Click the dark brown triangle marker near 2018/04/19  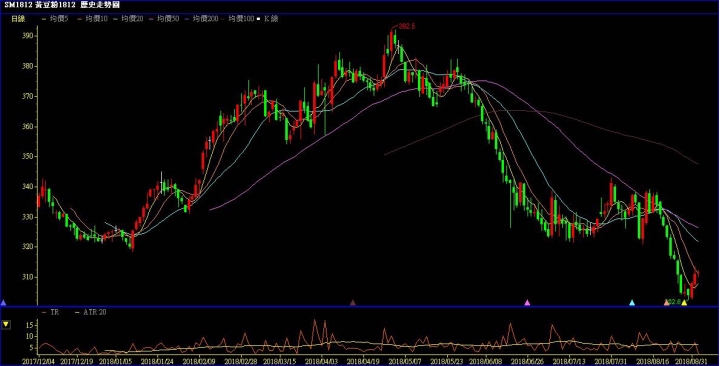pos(353,303)
